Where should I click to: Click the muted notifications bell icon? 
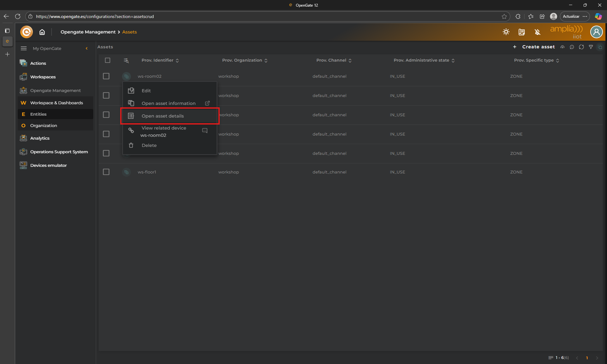[x=537, y=32]
